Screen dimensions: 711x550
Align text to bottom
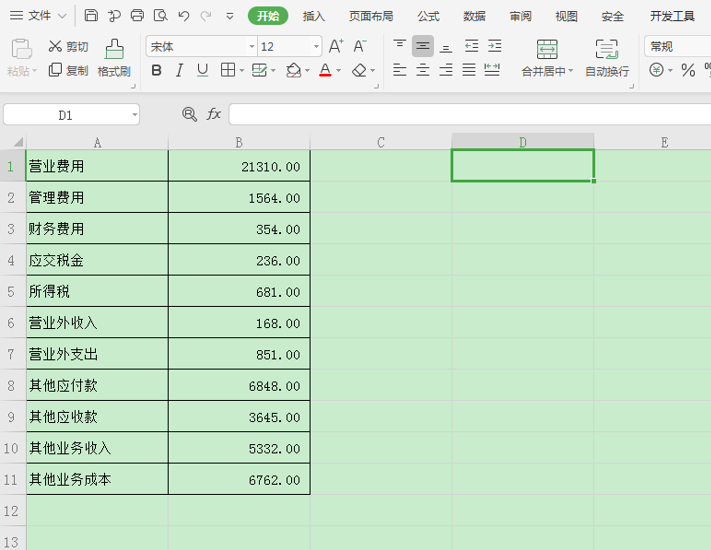(446, 47)
